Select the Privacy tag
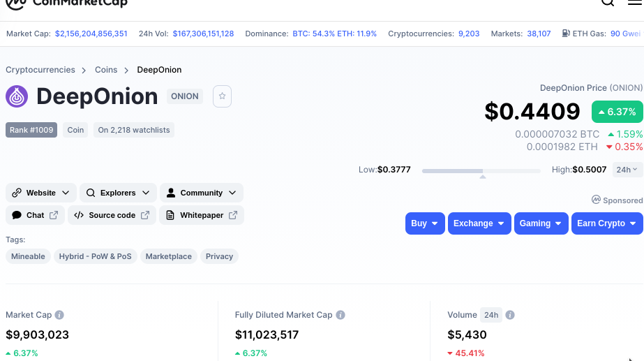644x361 pixels. (x=219, y=256)
